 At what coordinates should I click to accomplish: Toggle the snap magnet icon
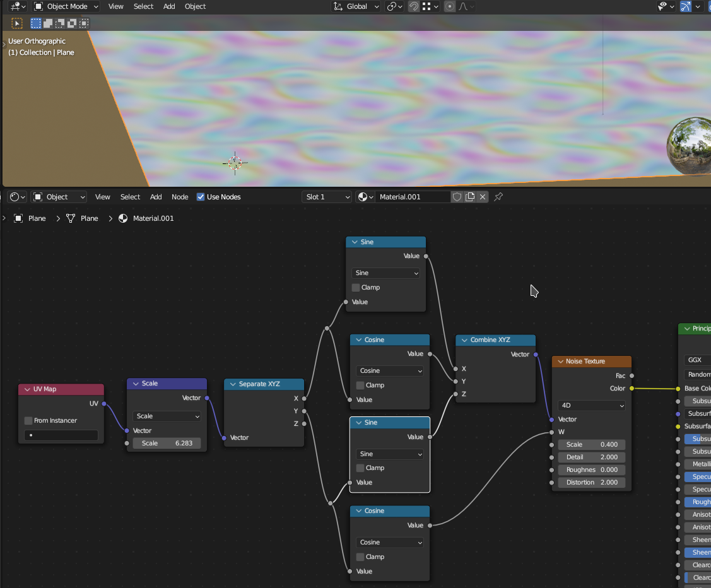tap(413, 6)
